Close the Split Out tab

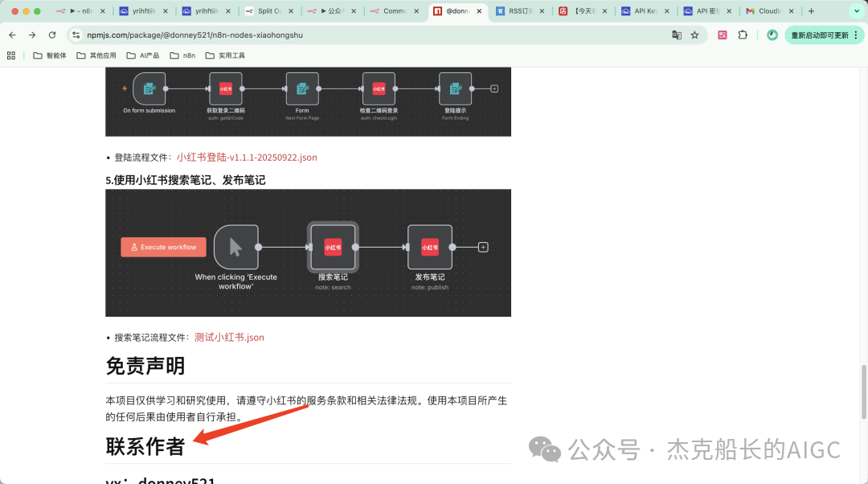291,11
